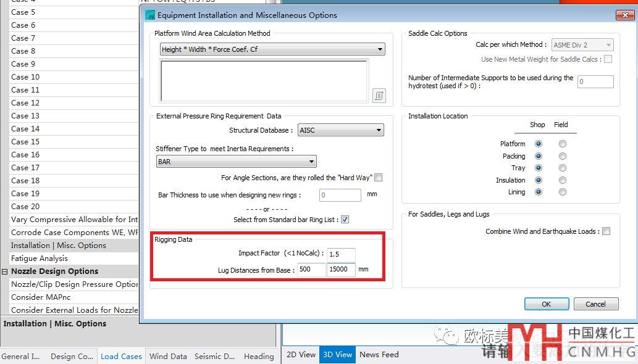The image size is (638, 364).
Task: Open Platform Wind Area Calculation Method dropdown
Action: pos(272,49)
